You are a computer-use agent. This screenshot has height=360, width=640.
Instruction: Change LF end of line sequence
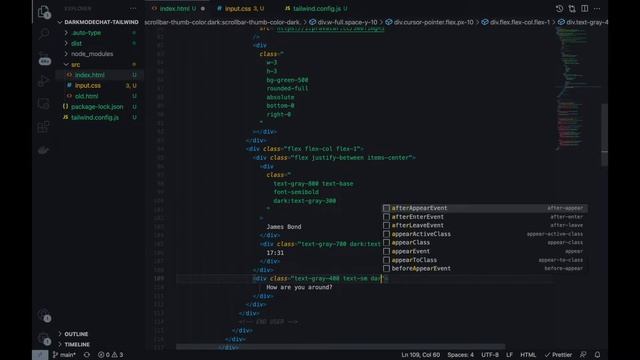pos(509,355)
